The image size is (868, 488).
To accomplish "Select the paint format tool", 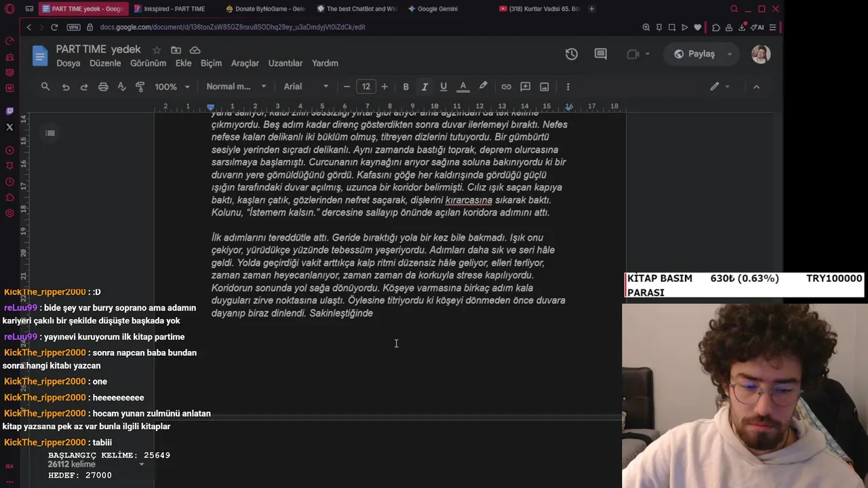I will coord(140,87).
